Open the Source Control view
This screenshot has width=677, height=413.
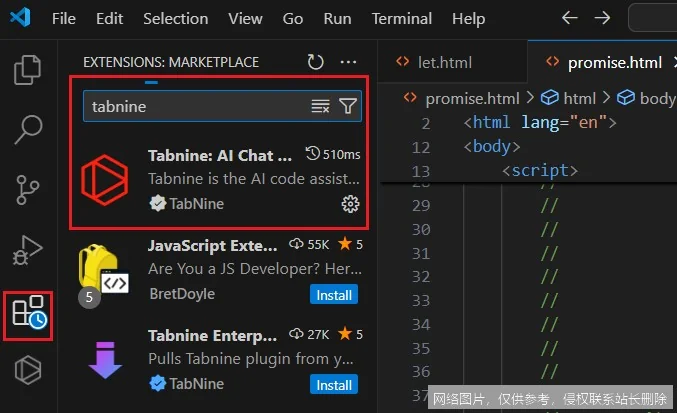[28, 189]
